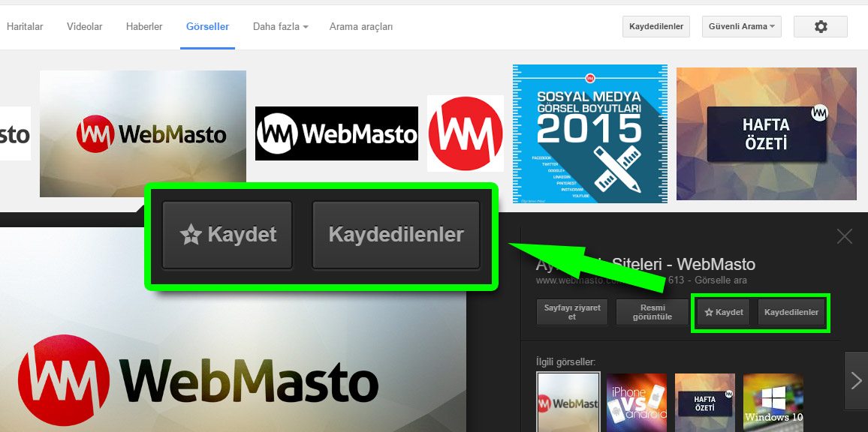Select iPhone vs Android related image

pos(637,403)
